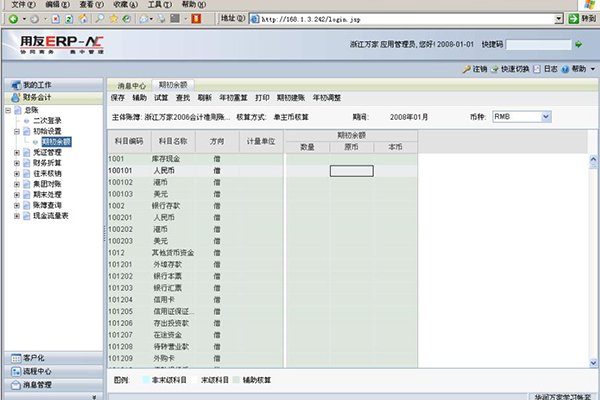
Task: Open the 收藏 browser menu
Action: tap(126, 5)
